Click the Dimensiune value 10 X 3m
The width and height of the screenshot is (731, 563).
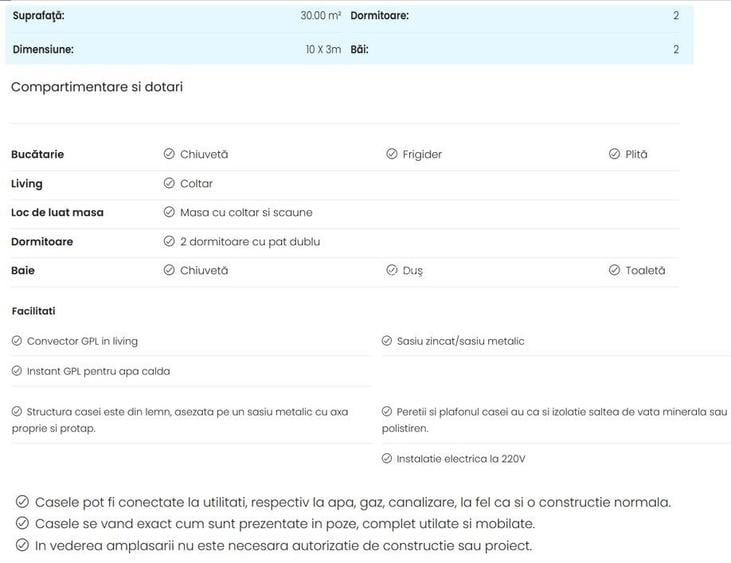[323, 49]
